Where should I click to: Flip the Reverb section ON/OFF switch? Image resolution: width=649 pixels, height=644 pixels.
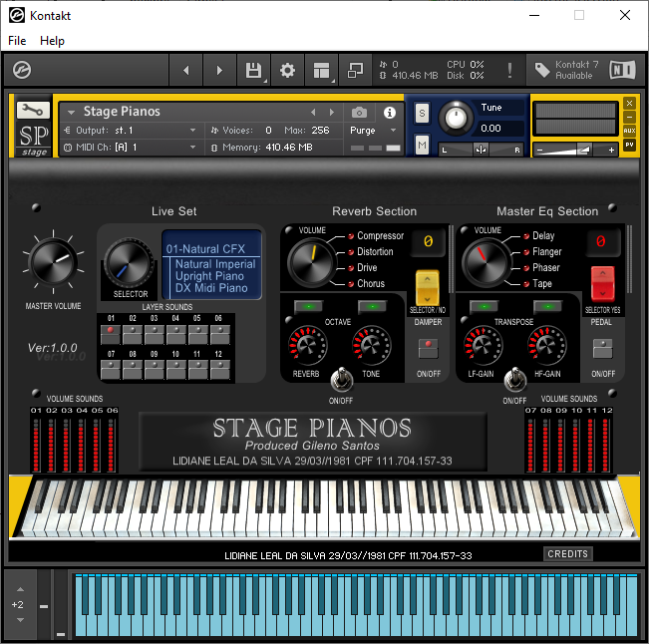(342, 380)
